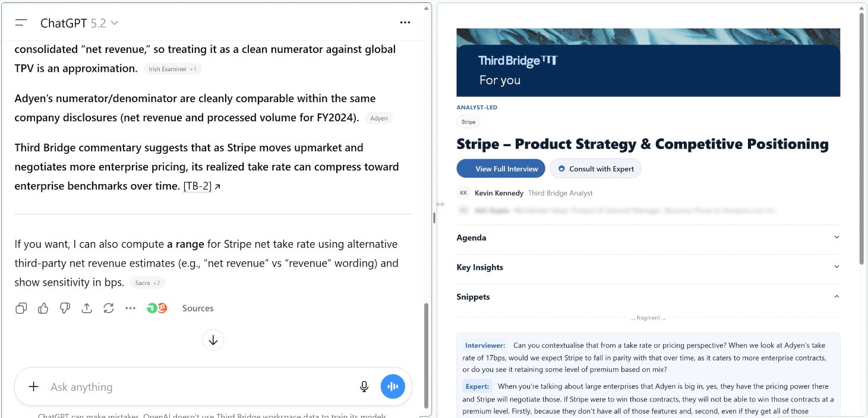This screenshot has width=868, height=418.
Task: Open the ChatGPT sidebar menu icon
Action: 21,23
